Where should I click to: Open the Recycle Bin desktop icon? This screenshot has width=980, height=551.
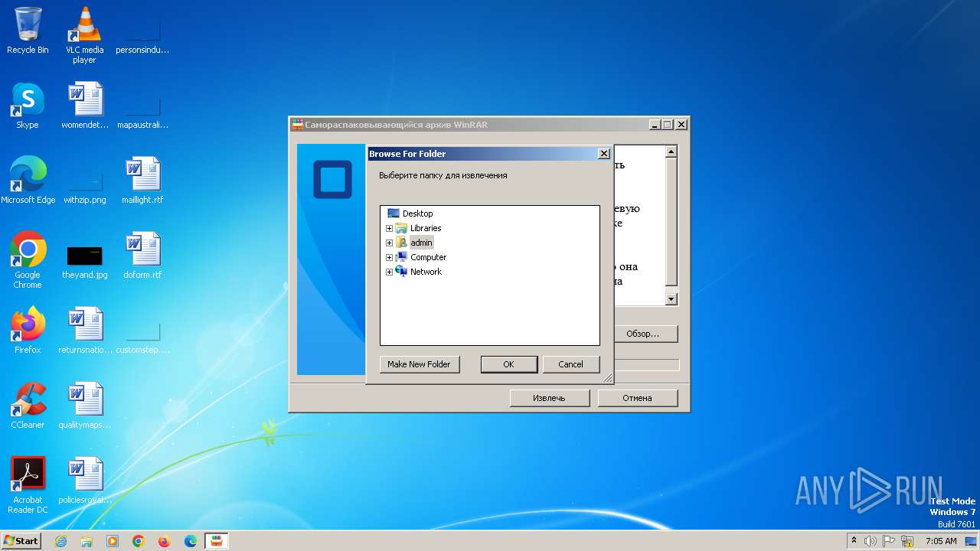(28, 31)
